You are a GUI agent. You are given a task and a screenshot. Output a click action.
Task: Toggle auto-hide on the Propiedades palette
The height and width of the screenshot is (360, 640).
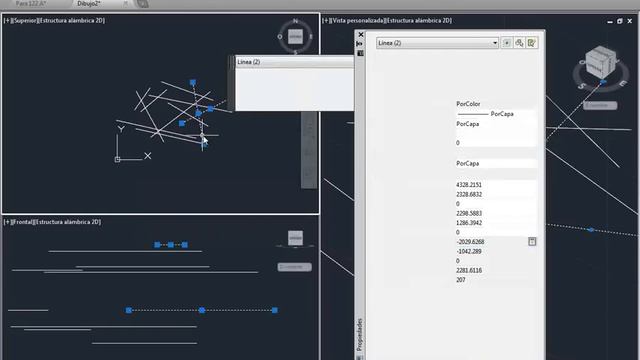pyautogui.click(x=360, y=44)
